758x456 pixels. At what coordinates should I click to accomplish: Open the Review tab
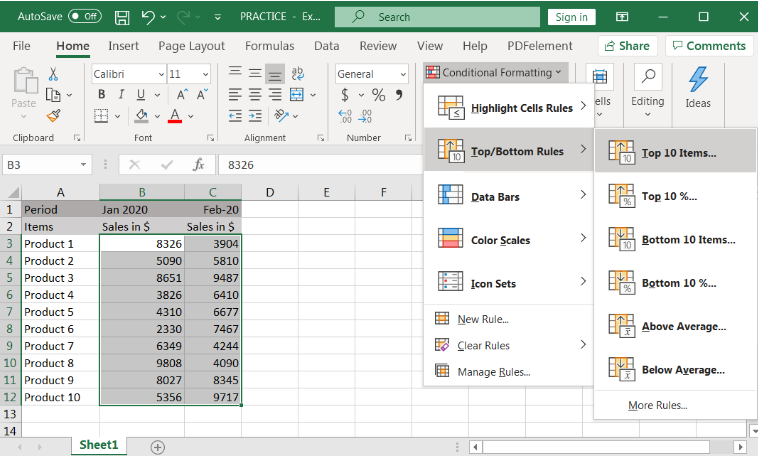(378, 46)
